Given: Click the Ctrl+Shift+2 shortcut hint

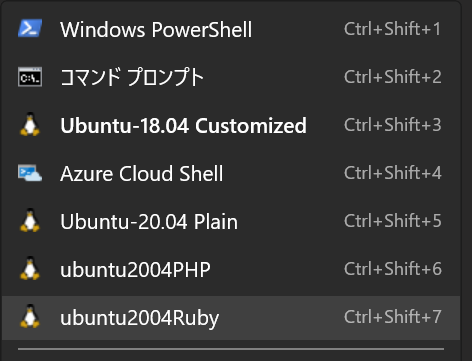Looking at the screenshot, I should [x=393, y=77].
